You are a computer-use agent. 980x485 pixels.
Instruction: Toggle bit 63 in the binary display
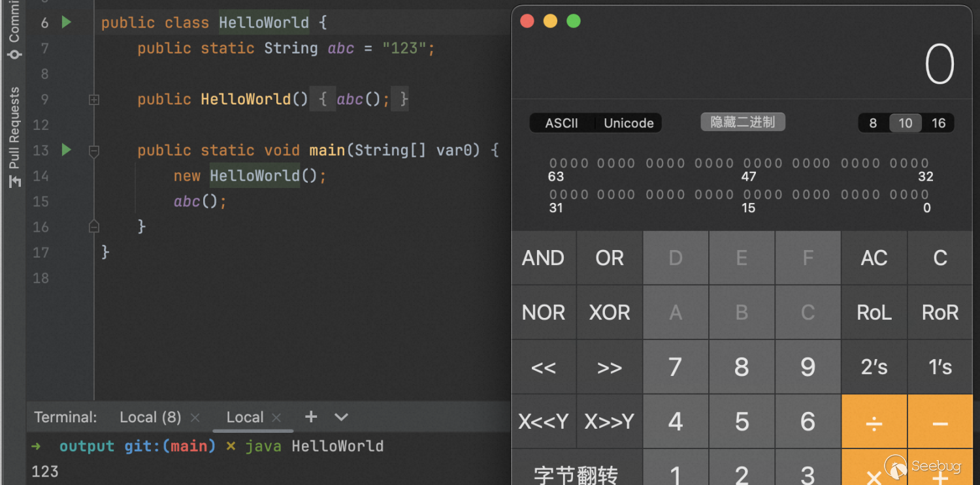point(553,163)
